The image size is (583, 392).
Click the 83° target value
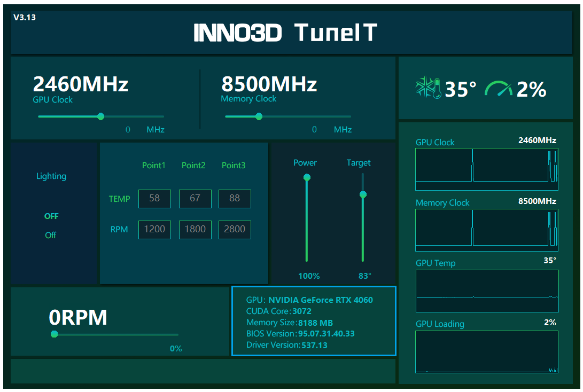point(365,276)
